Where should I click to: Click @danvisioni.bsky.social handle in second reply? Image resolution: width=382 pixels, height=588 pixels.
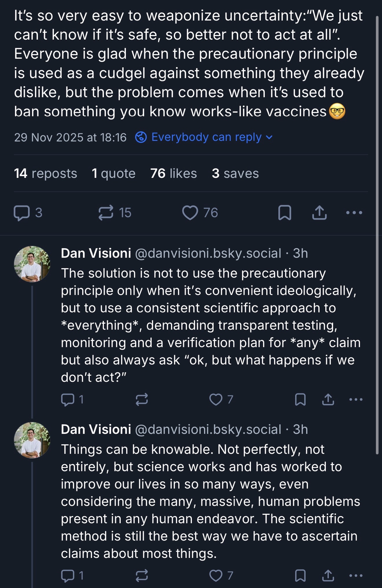[x=208, y=430]
